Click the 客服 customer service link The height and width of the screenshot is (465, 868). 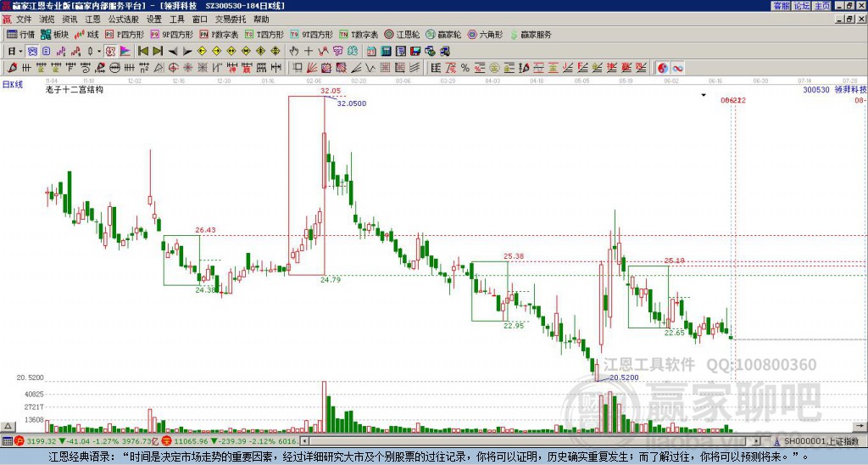click(x=782, y=6)
